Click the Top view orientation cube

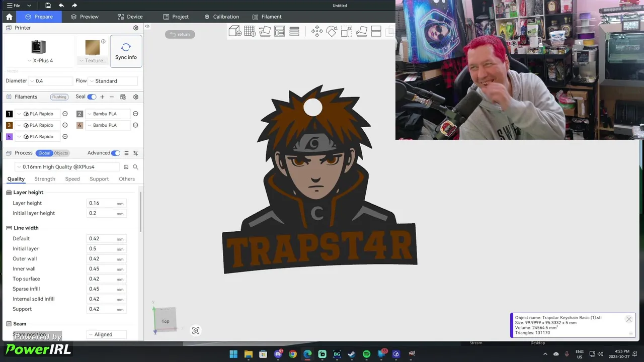(x=166, y=321)
